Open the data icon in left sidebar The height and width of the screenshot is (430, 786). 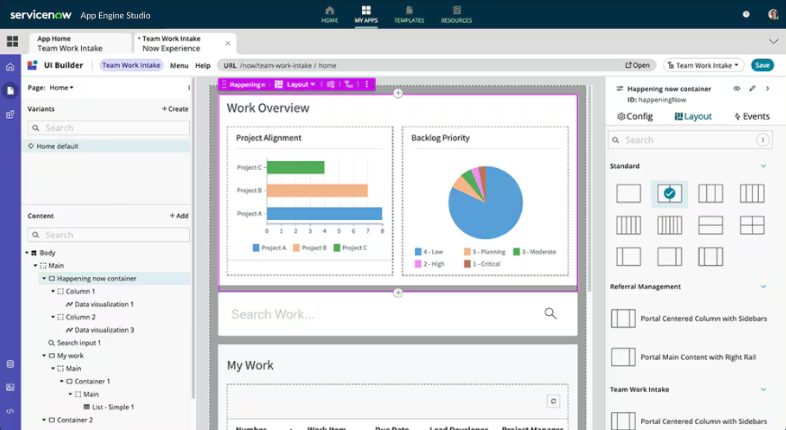[x=10, y=364]
